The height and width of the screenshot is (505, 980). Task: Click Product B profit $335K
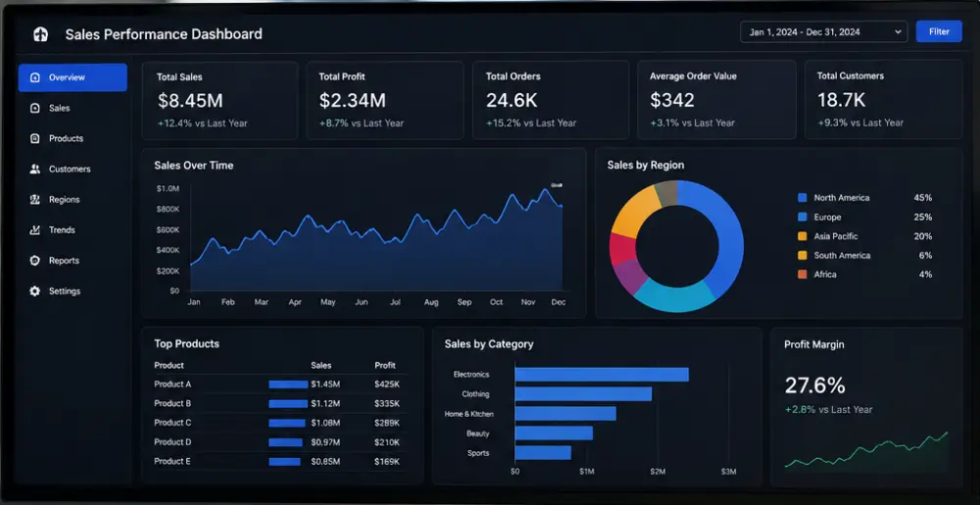(x=387, y=404)
